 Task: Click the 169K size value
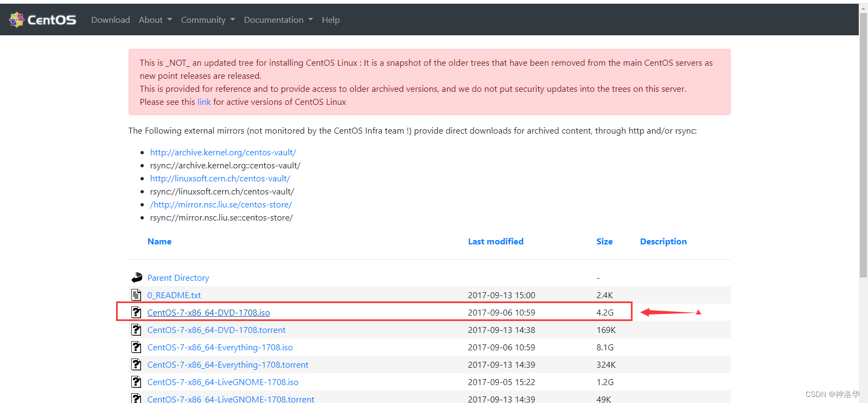(606, 330)
